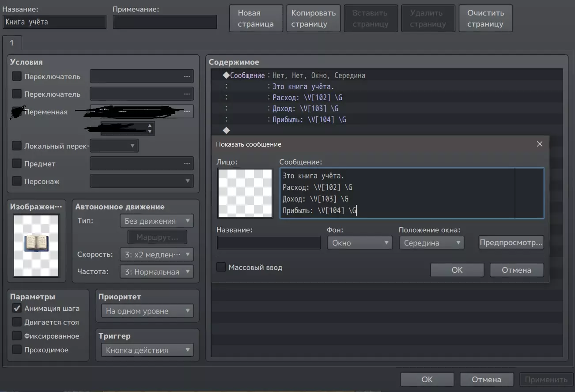Open the Фон dropdown showing Окно
Screen dimensions: 575x392
(x=359, y=243)
